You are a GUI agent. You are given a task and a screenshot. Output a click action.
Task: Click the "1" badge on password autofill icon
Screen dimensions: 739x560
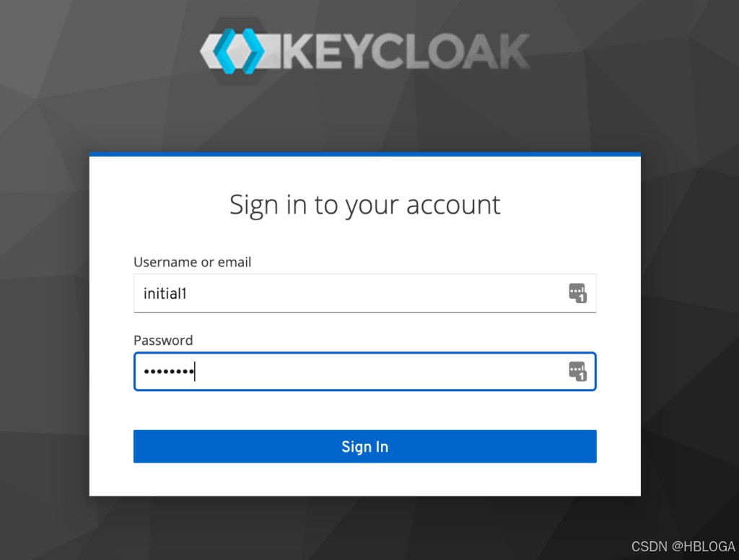coord(581,375)
